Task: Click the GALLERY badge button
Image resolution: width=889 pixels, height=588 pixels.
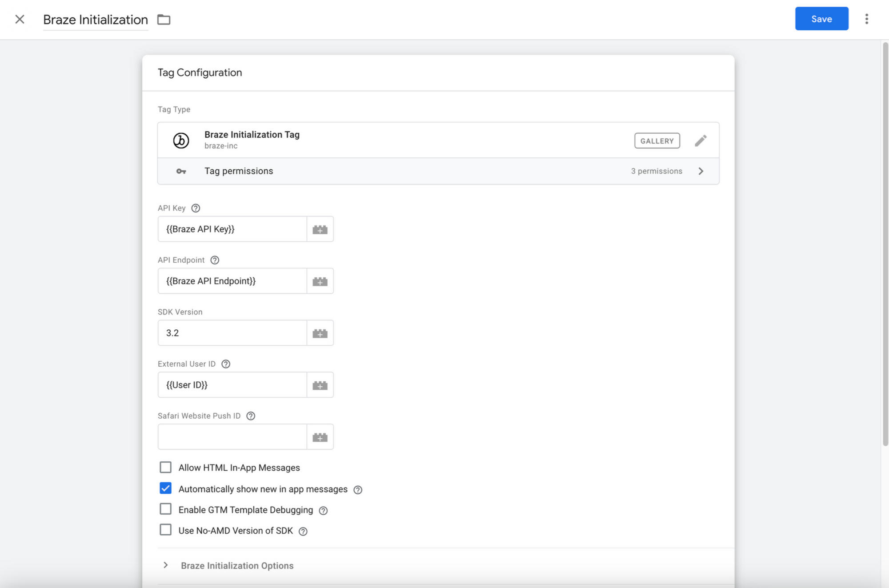Action: 657,141
